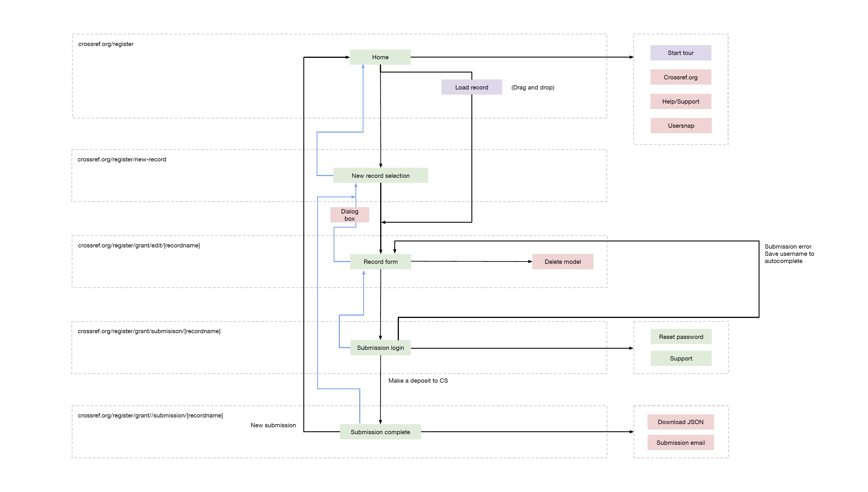Click the (Drag and drop) label
This screenshot has width=868, height=492.
click(x=532, y=87)
